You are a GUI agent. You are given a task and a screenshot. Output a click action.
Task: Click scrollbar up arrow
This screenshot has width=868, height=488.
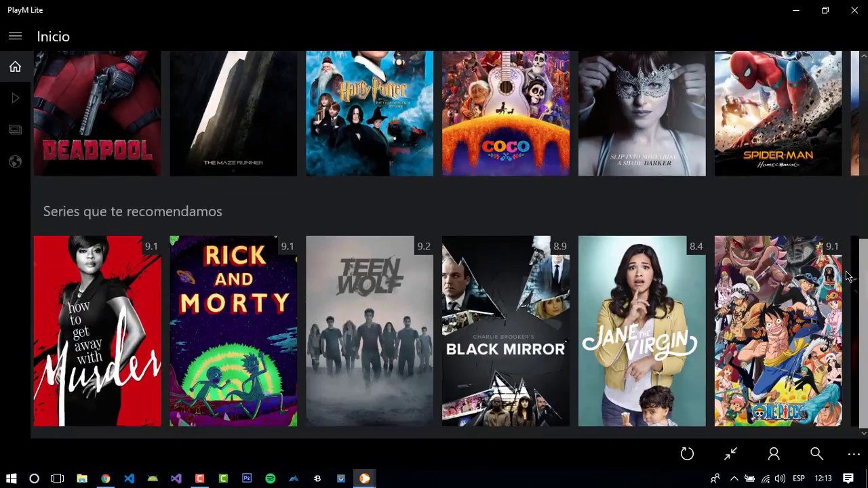point(863,56)
